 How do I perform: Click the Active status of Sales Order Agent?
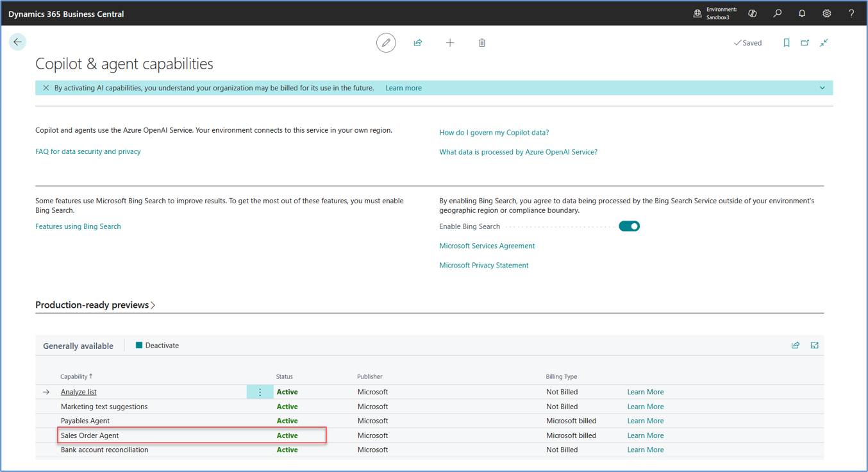point(287,435)
